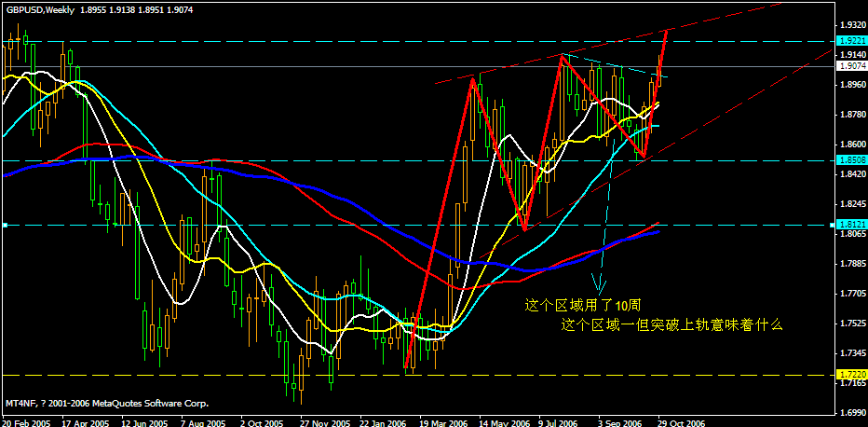
Task: Click the 1.9140 price scale value
Action: pos(851,55)
